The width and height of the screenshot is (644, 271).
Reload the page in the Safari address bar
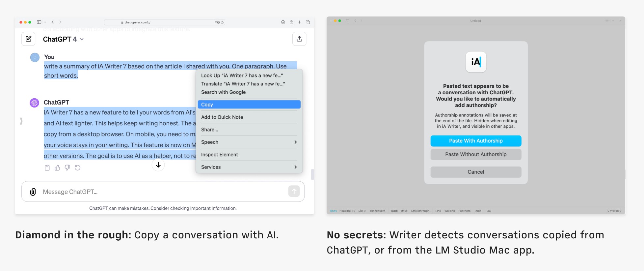pos(223,22)
